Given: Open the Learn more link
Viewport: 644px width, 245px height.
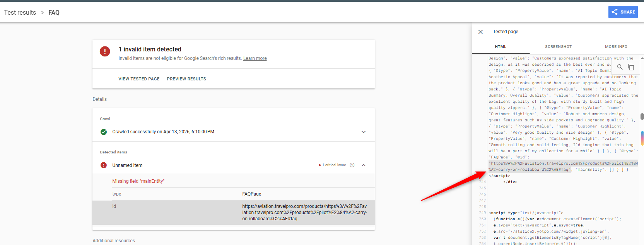Looking at the screenshot, I should [255, 58].
